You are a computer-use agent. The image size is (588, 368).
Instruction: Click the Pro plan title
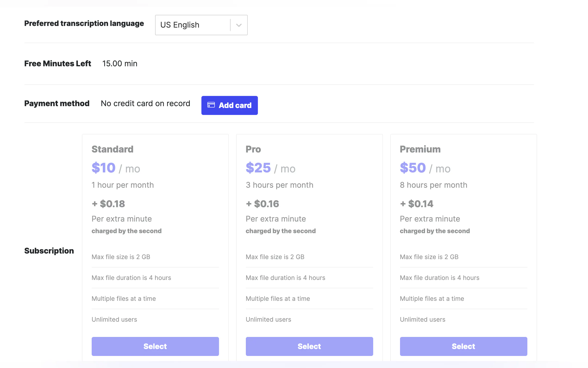pyautogui.click(x=253, y=149)
